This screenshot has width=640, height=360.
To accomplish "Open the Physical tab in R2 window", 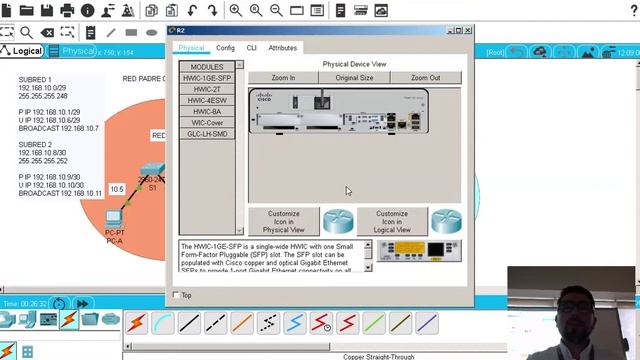I will coord(191,48).
